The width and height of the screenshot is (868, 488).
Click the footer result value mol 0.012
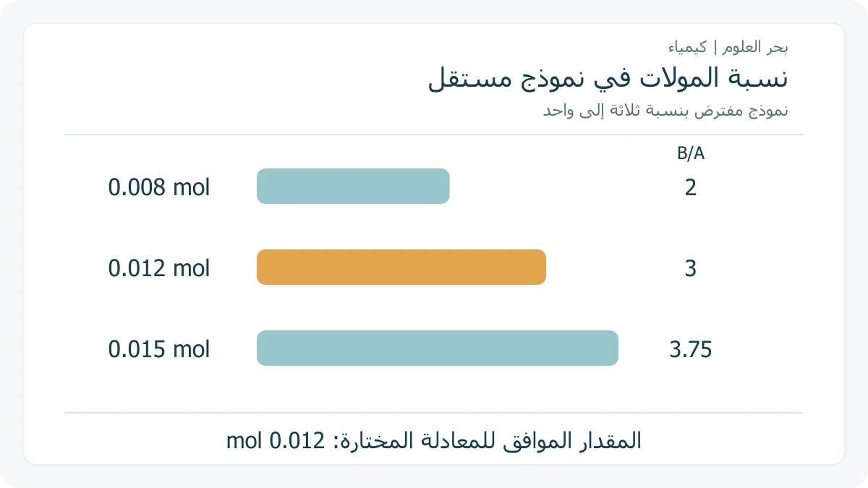tap(276, 441)
